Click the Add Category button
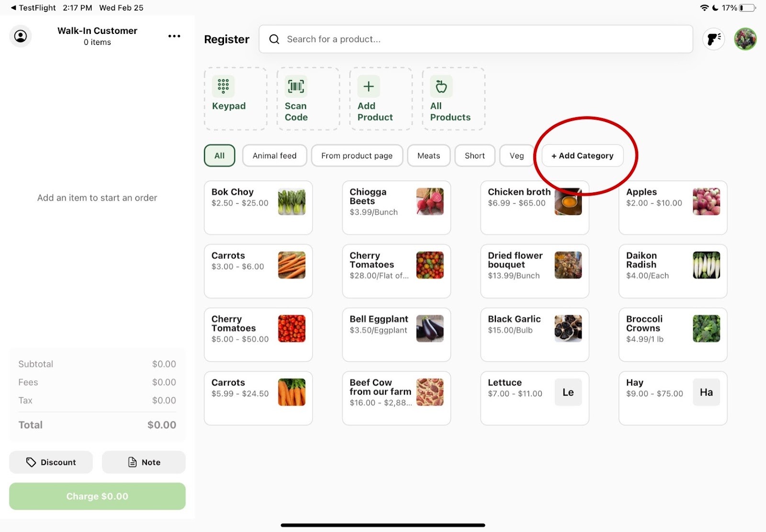Viewport: 766px width, 532px height. point(582,156)
